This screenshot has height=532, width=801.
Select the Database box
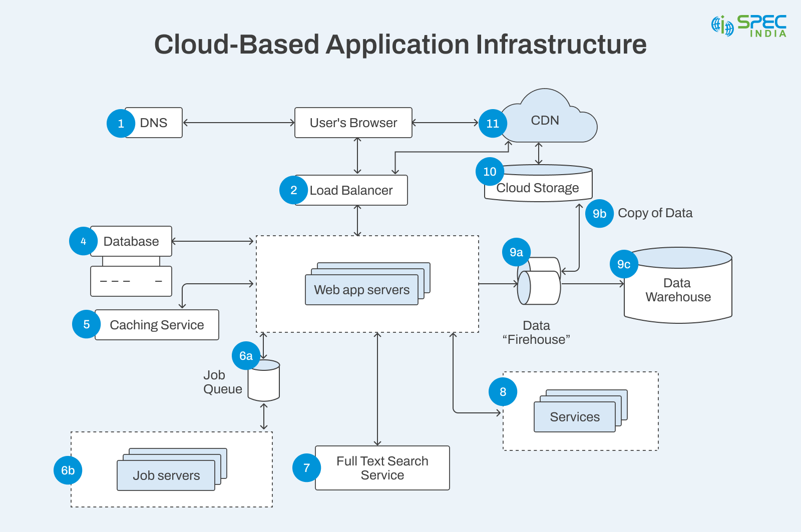131,241
